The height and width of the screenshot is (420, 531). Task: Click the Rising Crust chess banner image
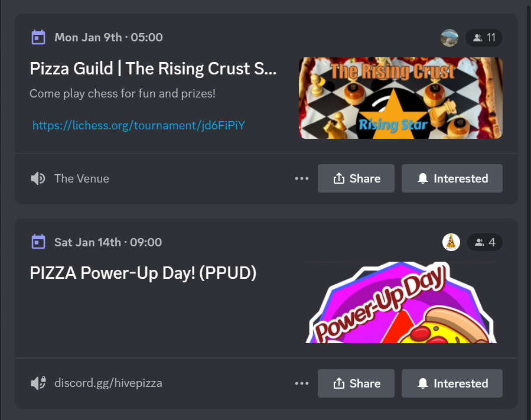click(x=400, y=98)
